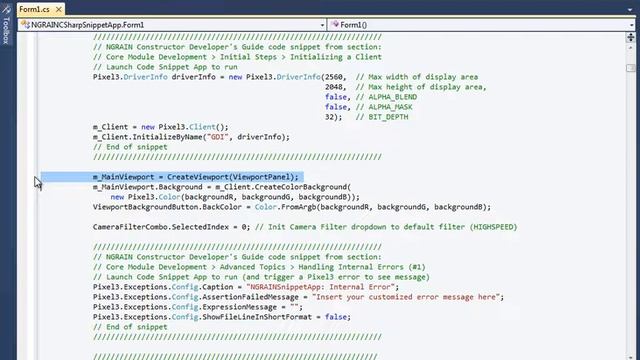Viewport: 640px width, 360px height.
Task: Click the class icon beside NGRAINCSharpSnippetApp.Form1
Action: (x=25, y=25)
